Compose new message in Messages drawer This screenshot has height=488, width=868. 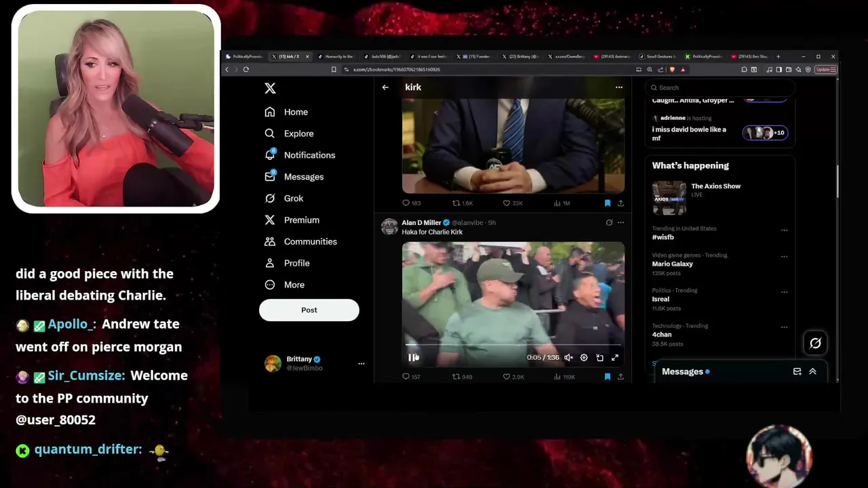tap(797, 371)
